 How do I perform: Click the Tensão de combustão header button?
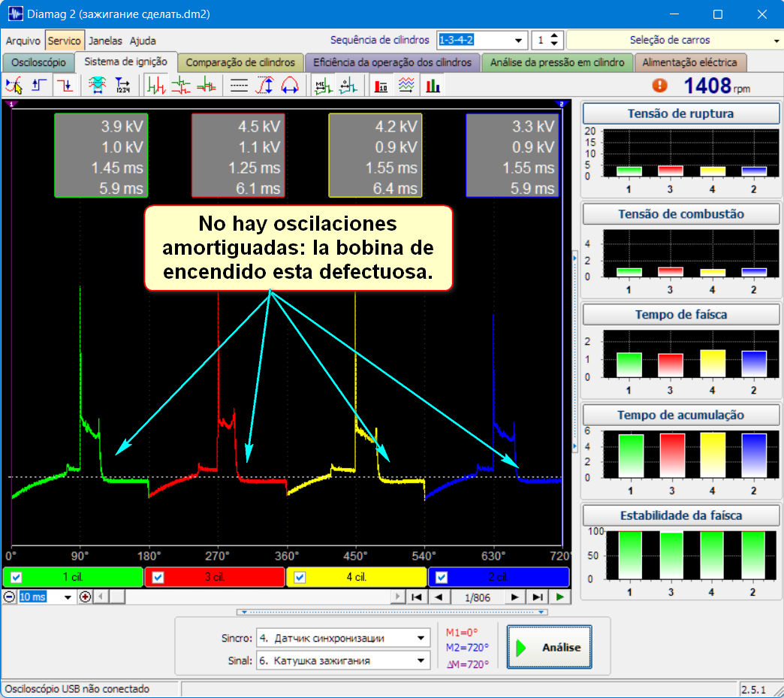[680, 214]
